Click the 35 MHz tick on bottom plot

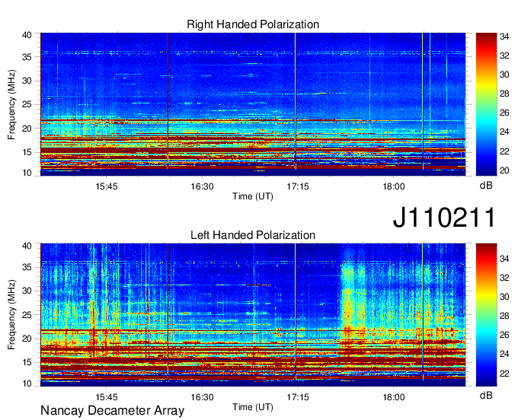click(27, 267)
